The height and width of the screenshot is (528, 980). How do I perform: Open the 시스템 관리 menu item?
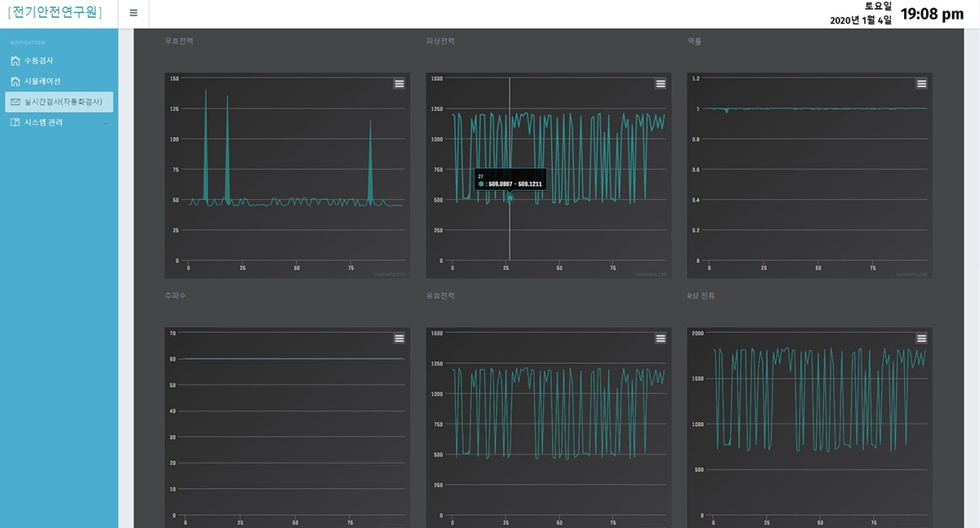[x=59, y=122]
